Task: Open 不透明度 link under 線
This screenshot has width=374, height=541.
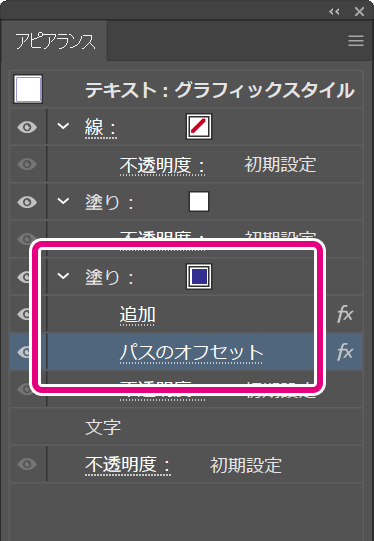Action: (162, 166)
